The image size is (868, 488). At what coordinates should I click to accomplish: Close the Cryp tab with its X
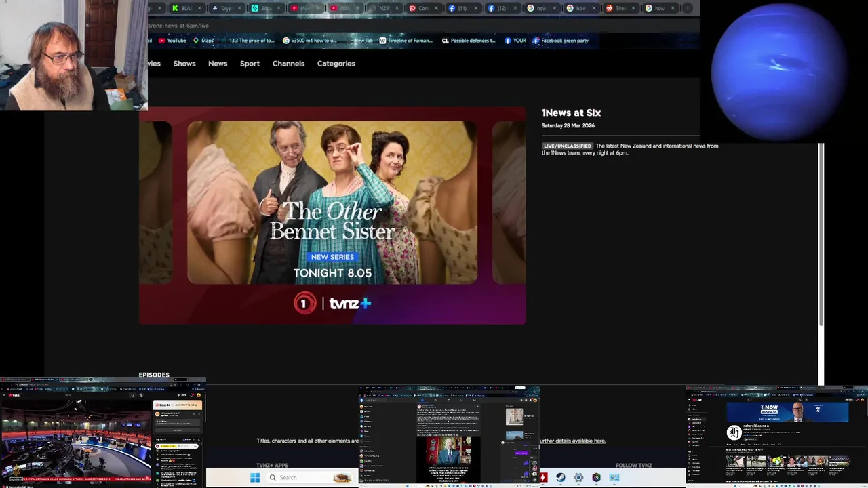pyautogui.click(x=239, y=8)
